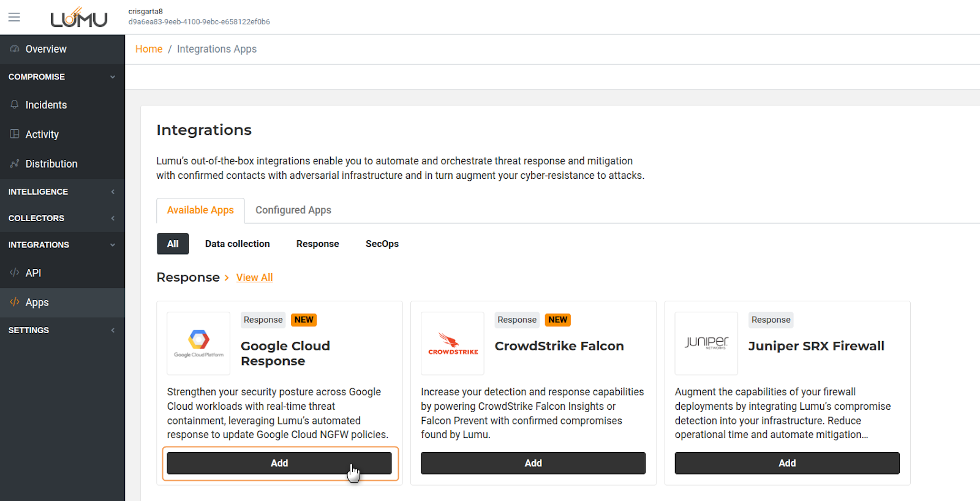
Task: Filter apps by Data collection
Action: coord(237,244)
